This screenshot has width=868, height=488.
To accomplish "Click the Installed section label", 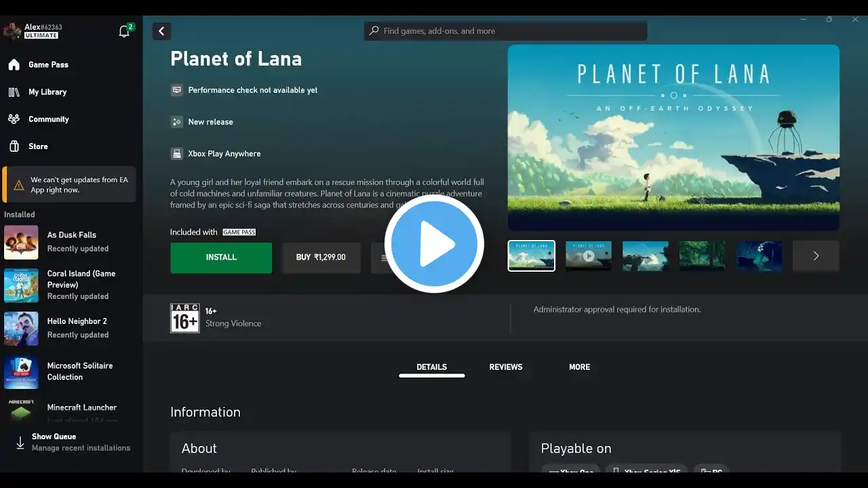I will 20,215.
